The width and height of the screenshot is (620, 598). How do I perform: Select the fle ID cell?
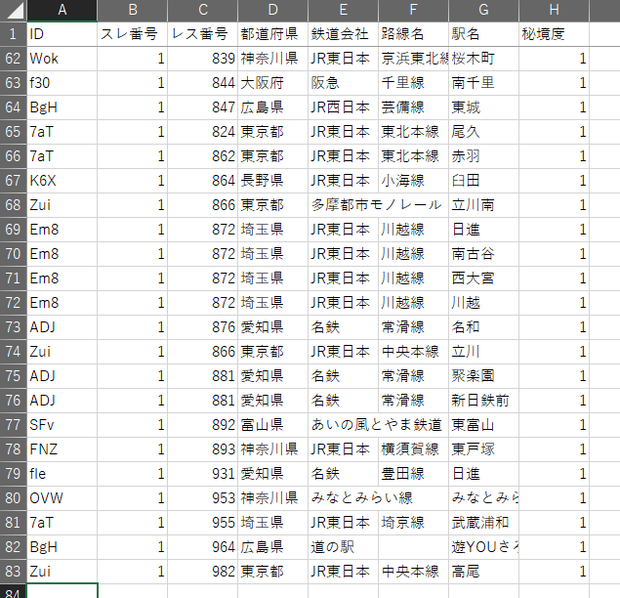62,474
